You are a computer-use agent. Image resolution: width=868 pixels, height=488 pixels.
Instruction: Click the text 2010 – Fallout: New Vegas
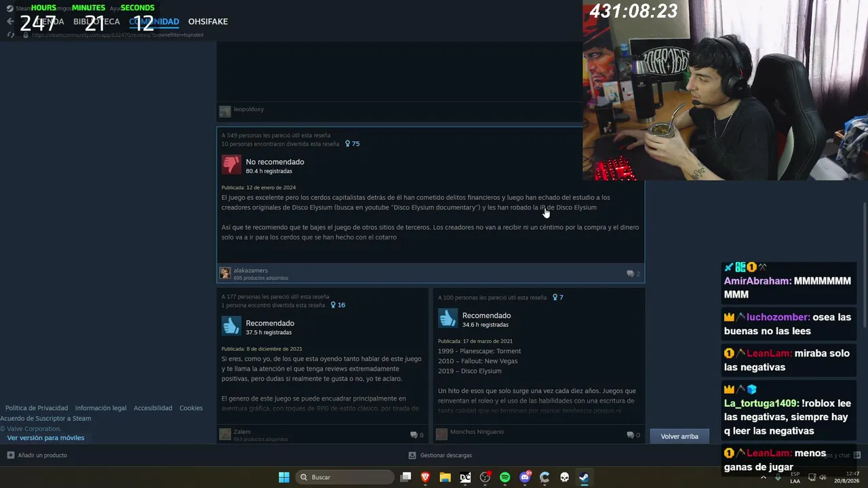pos(477,361)
